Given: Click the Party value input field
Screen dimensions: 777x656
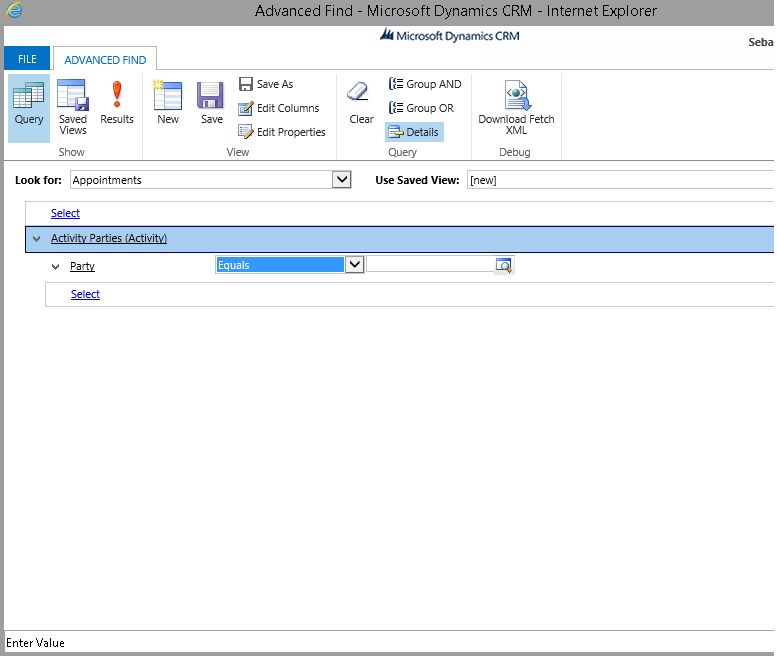Looking at the screenshot, I should 430,265.
